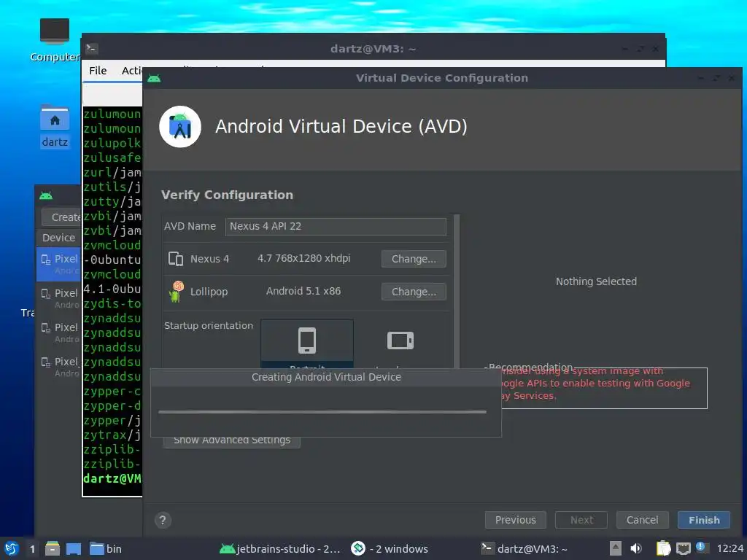
Task: Switch to jetbrains-studio taskbar window
Action: click(280, 549)
